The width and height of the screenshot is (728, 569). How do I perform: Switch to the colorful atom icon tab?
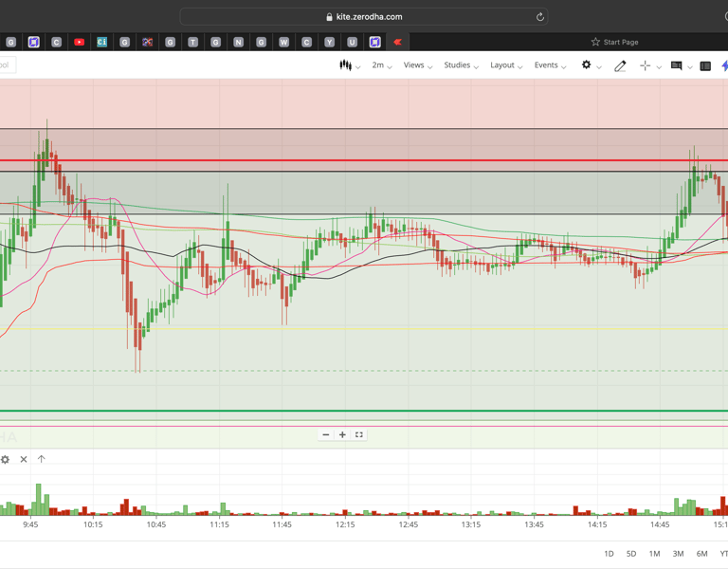pos(147,43)
